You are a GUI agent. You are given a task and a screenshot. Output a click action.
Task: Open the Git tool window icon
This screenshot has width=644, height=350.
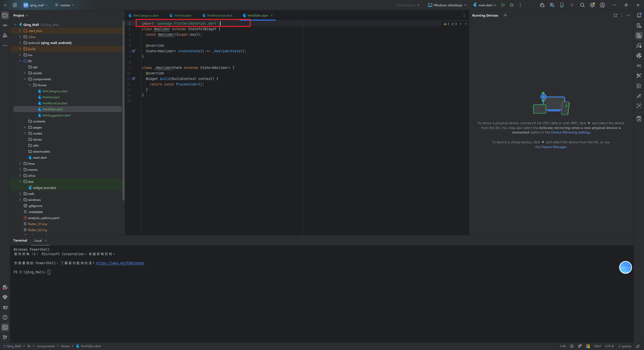tap(5, 337)
